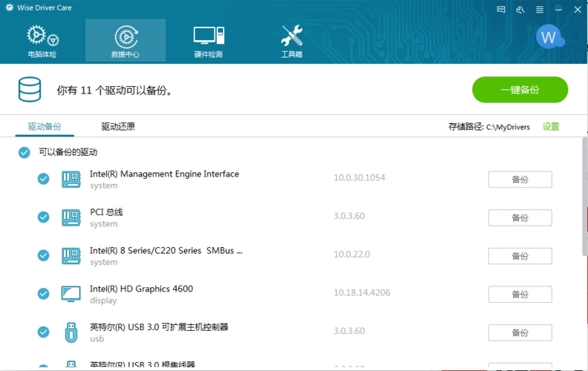Click the Management Engine Interface device icon

(71, 180)
